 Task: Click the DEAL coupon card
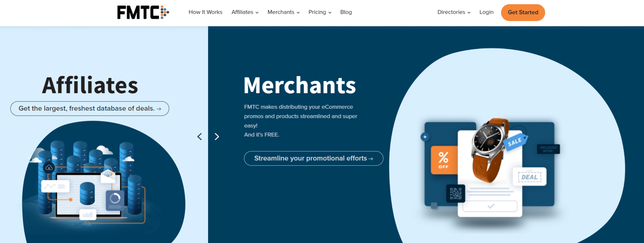click(x=530, y=177)
